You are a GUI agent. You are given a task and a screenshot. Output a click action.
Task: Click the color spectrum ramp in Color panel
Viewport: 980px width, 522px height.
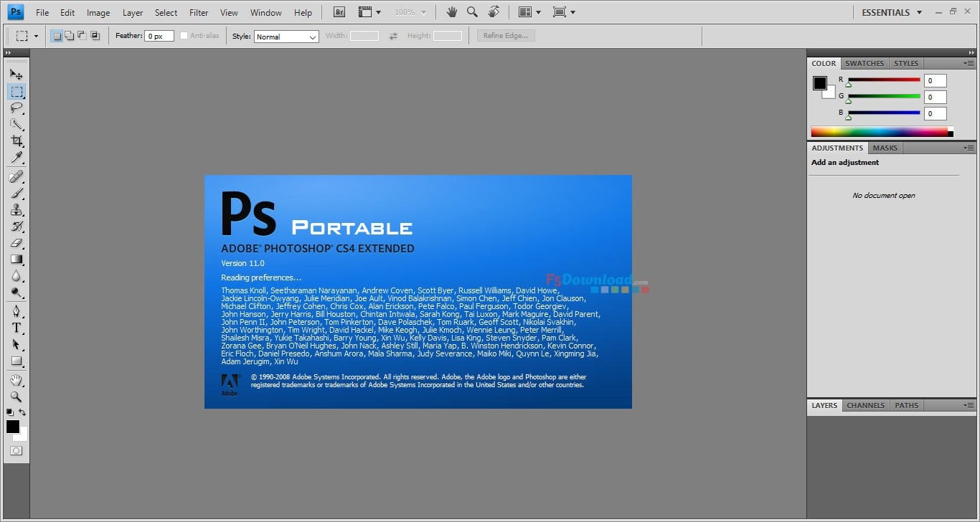[882, 132]
